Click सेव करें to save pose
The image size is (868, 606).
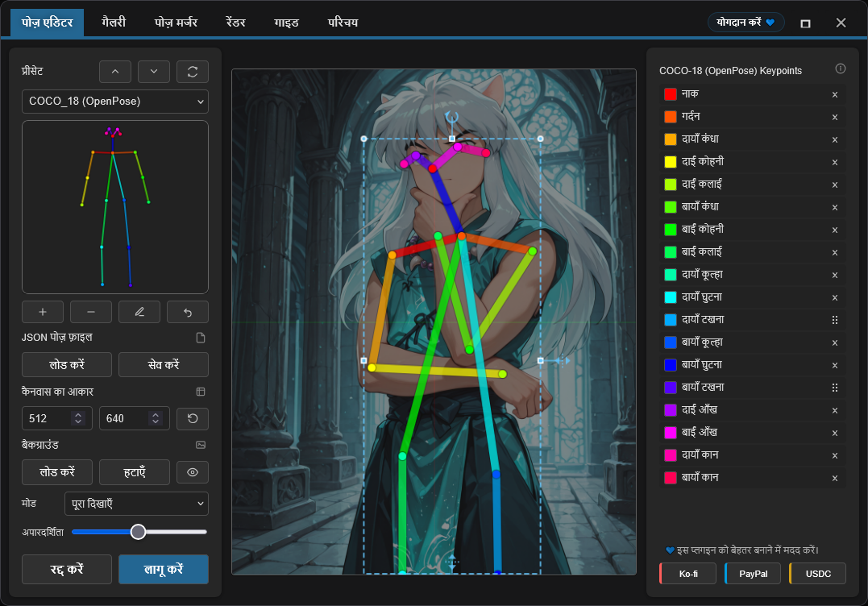pyautogui.click(x=164, y=365)
